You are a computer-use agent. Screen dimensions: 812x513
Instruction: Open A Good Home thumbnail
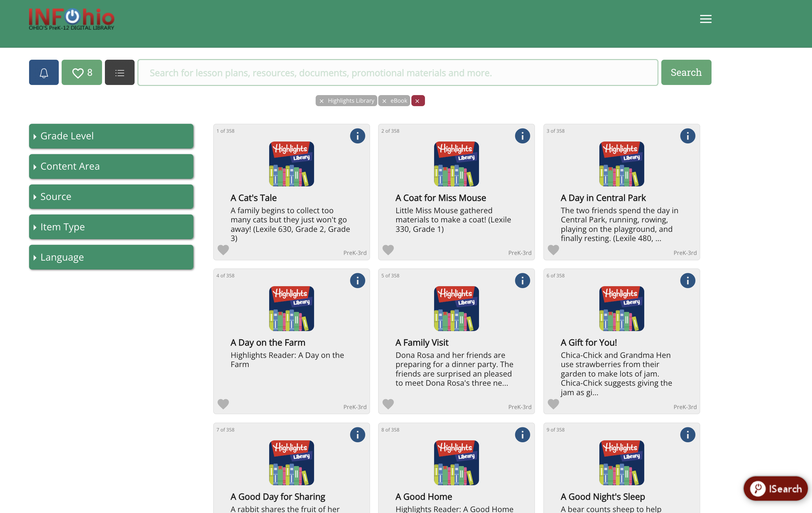[456, 463]
